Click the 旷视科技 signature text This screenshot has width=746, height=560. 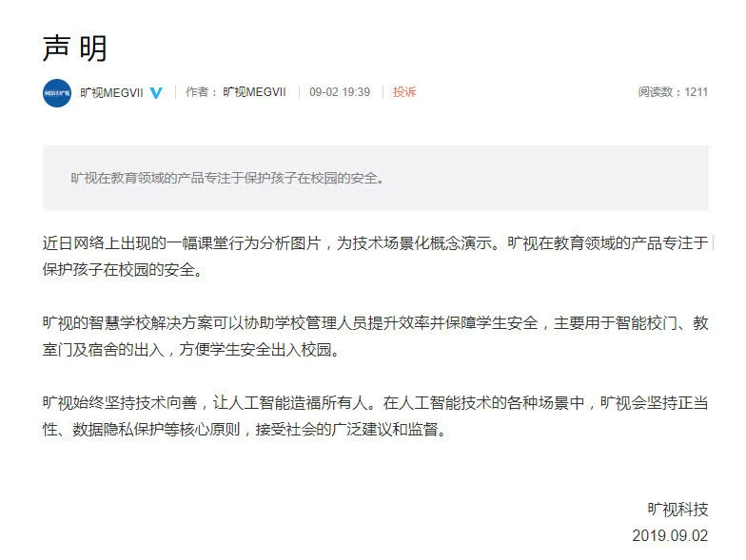(677, 510)
